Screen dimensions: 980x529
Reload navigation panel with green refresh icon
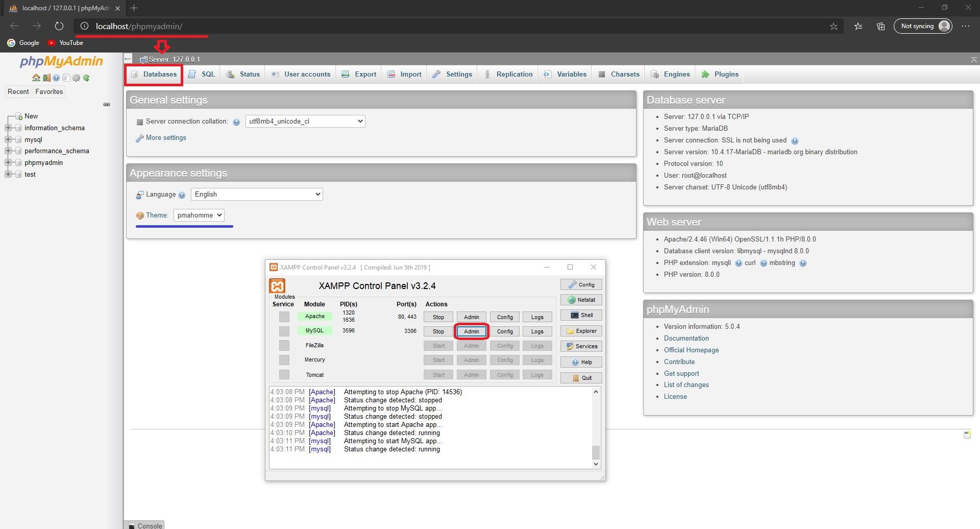[86, 78]
